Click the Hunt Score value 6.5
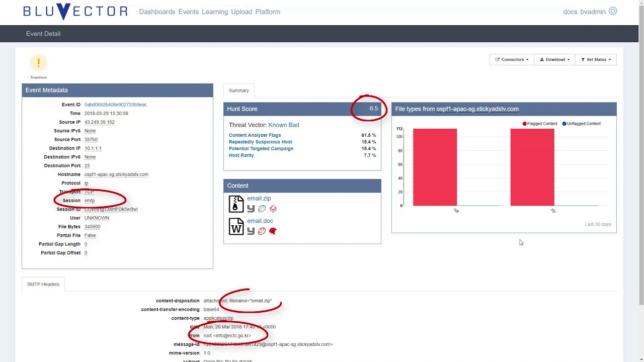Viewport: 644px width, 362px height. 374,109
